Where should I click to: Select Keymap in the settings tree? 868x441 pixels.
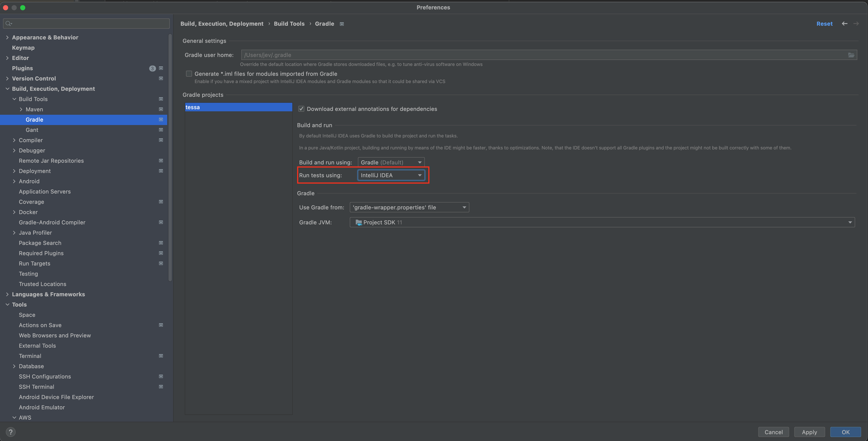tap(23, 48)
